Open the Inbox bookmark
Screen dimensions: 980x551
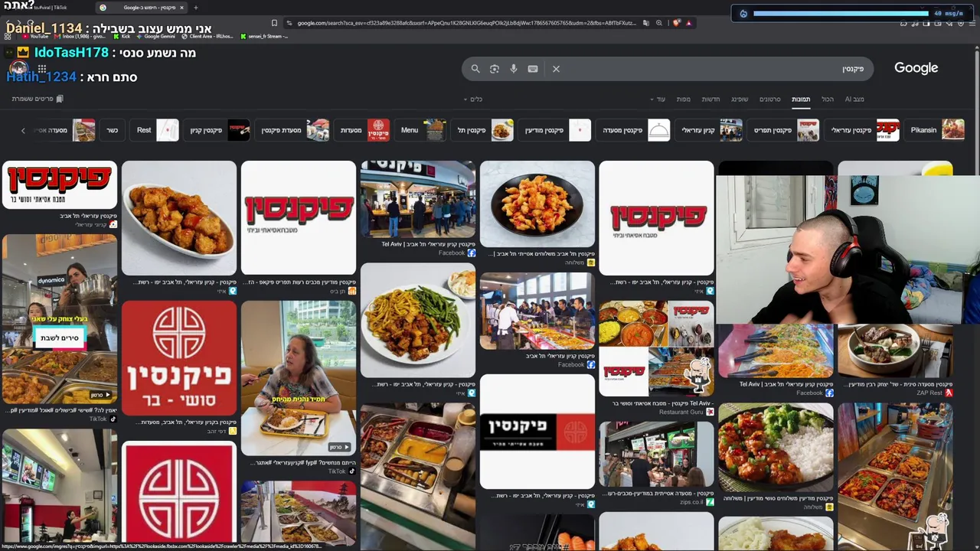[80, 36]
